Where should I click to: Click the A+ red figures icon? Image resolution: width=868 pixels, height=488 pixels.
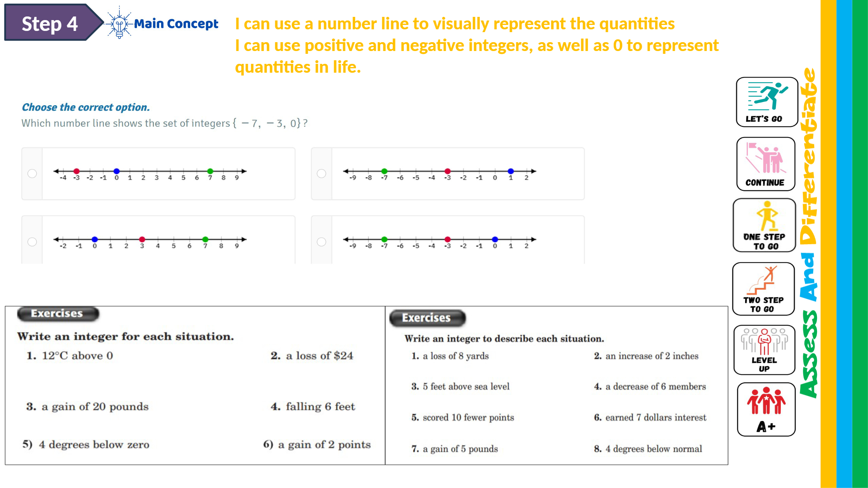point(766,409)
